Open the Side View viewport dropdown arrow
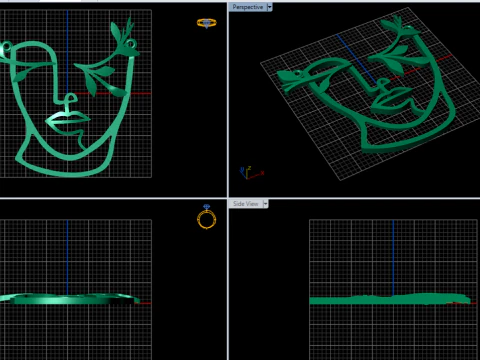Screen dimensions: 480x360 coord(266,204)
